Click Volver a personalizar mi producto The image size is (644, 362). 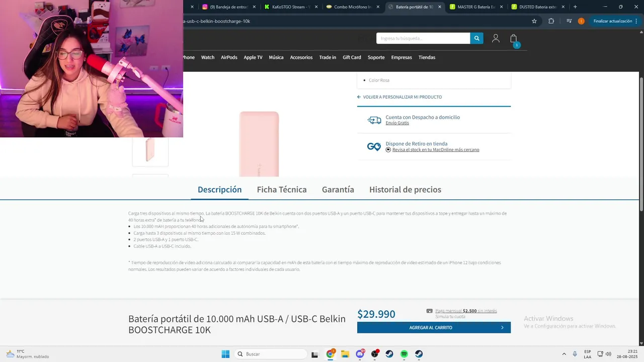(x=399, y=97)
